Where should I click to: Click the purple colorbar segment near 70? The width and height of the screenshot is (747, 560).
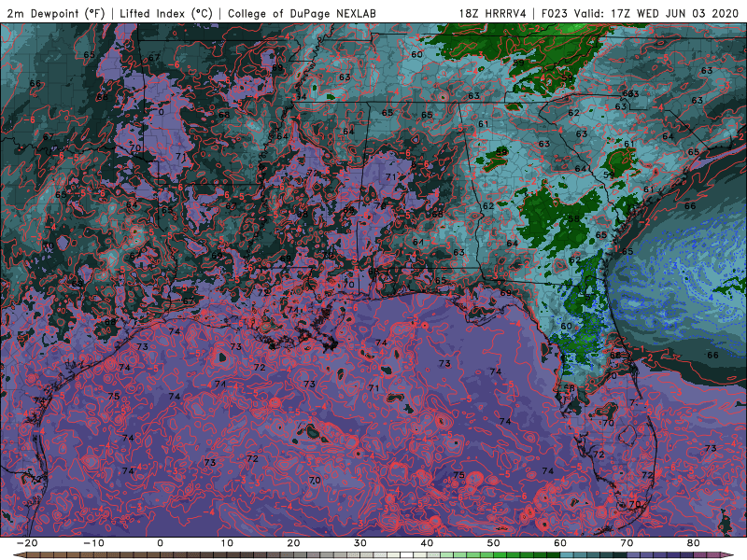tap(634, 555)
